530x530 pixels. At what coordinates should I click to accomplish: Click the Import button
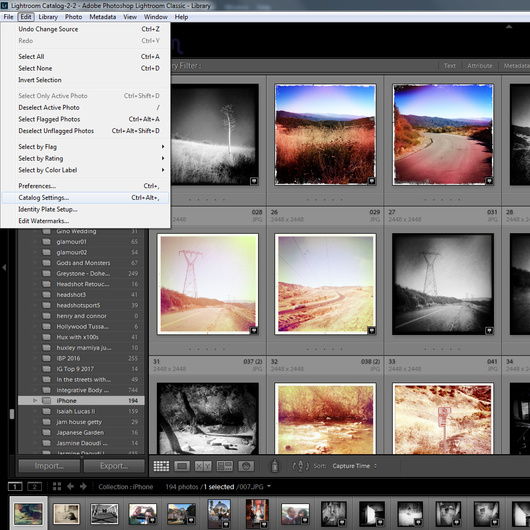pos(49,466)
